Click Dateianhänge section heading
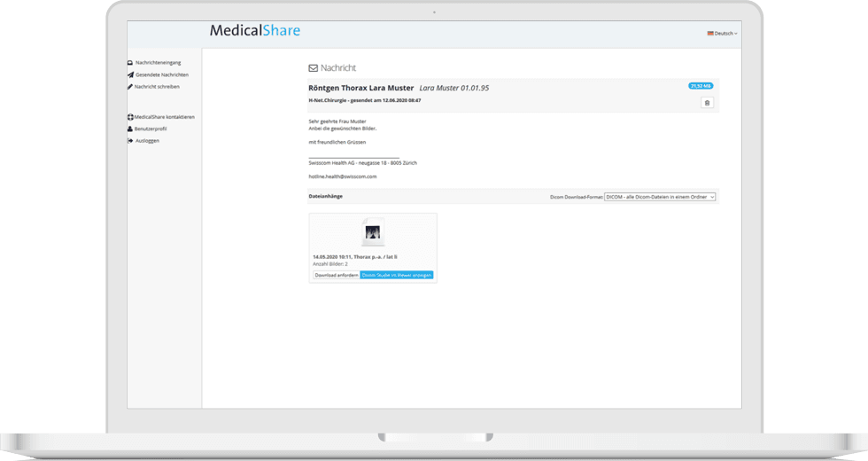Viewport: 868px width, 461px height. point(326,197)
